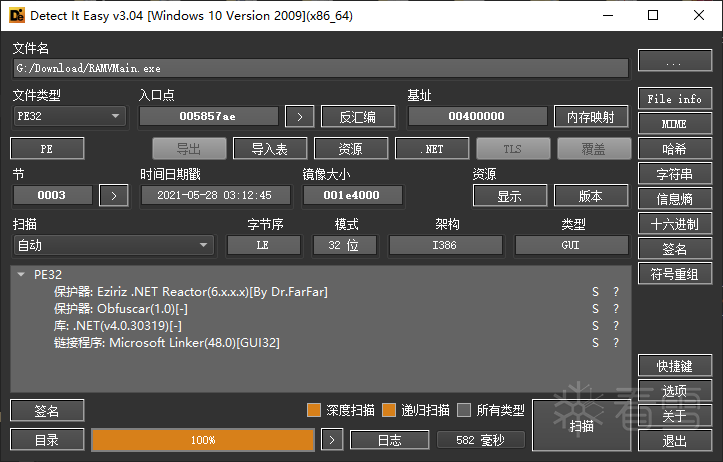Image resolution: width=723 pixels, height=462 pixels.
Task: Click S for Obfuscar(1.0) row
Action: 595,309
